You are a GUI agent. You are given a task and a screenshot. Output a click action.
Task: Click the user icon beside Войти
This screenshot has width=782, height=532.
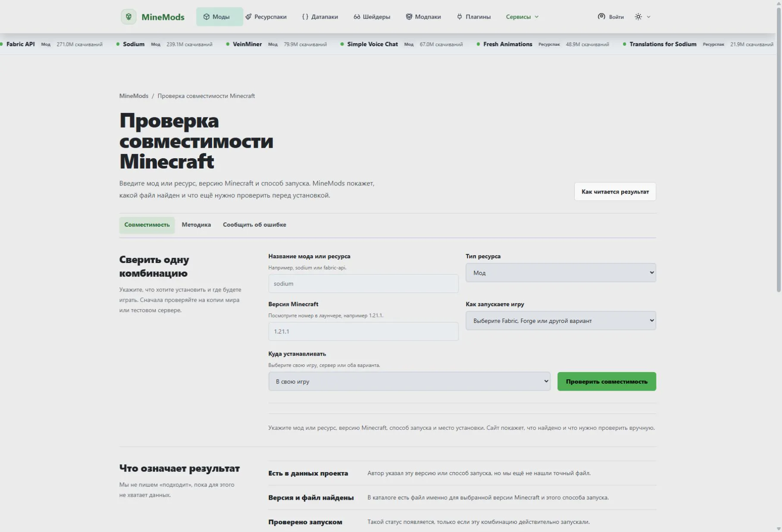[x=601, y=16]
